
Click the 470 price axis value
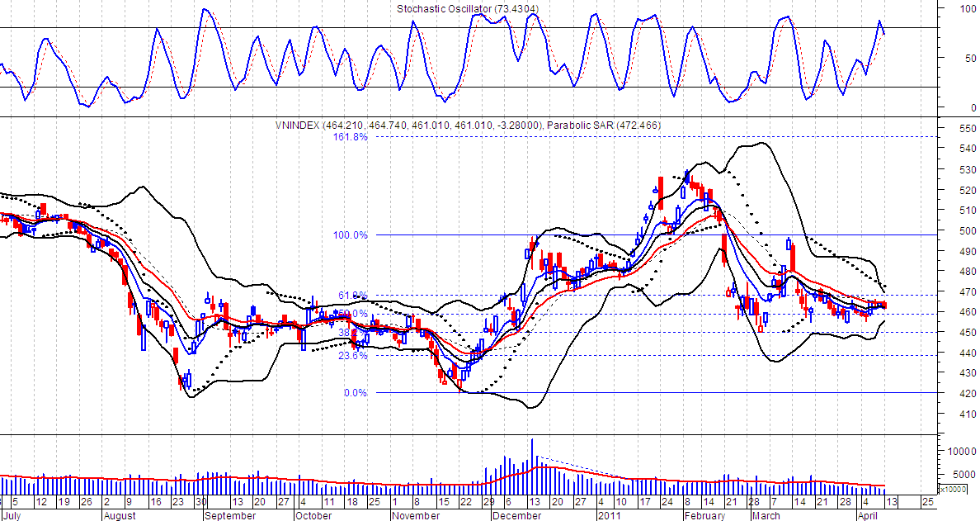(968, 291)
